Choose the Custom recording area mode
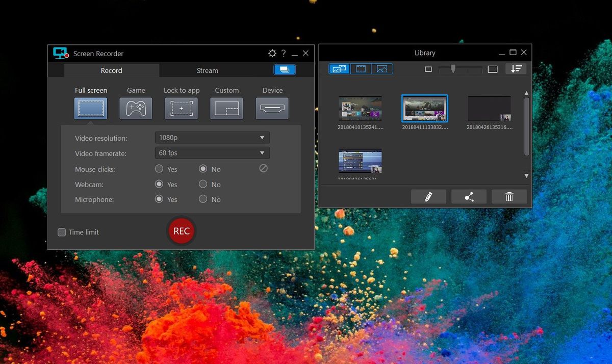 (x=226, y=108)
